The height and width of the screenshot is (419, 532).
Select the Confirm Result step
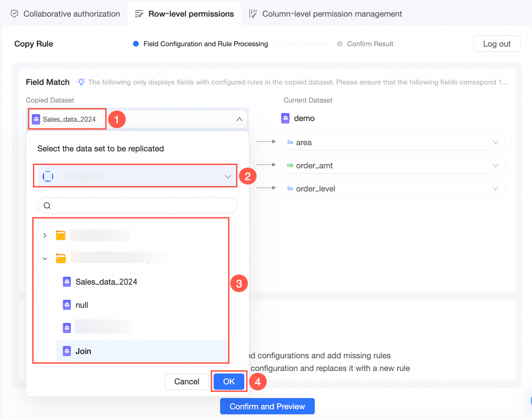(365, 44)
